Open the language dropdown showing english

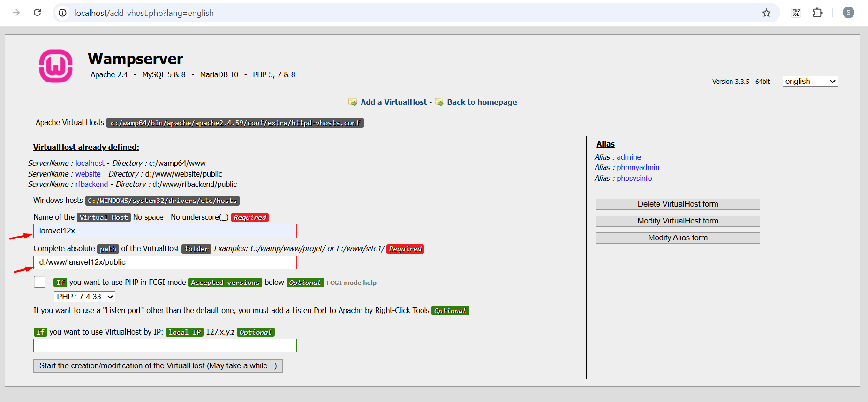click(809, 81)
